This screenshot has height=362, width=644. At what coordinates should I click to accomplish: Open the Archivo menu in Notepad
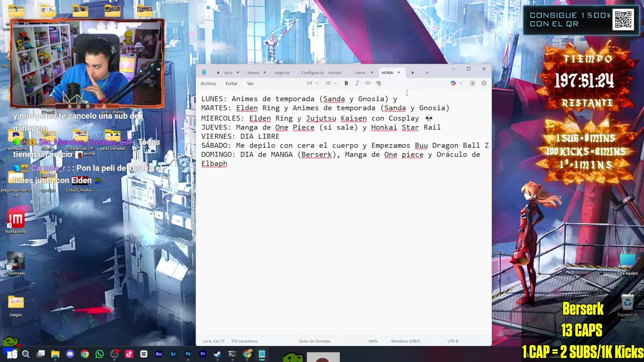[208, 83]
